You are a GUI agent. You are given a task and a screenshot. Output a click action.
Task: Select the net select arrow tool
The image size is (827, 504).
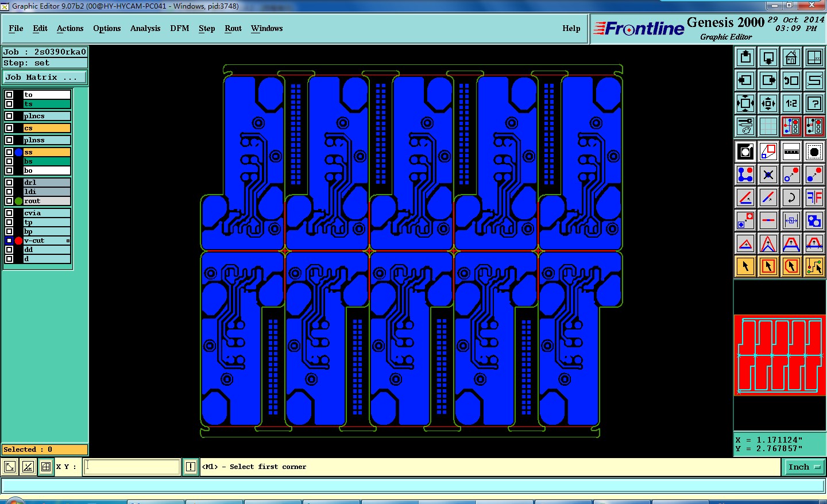coord(814,266)
